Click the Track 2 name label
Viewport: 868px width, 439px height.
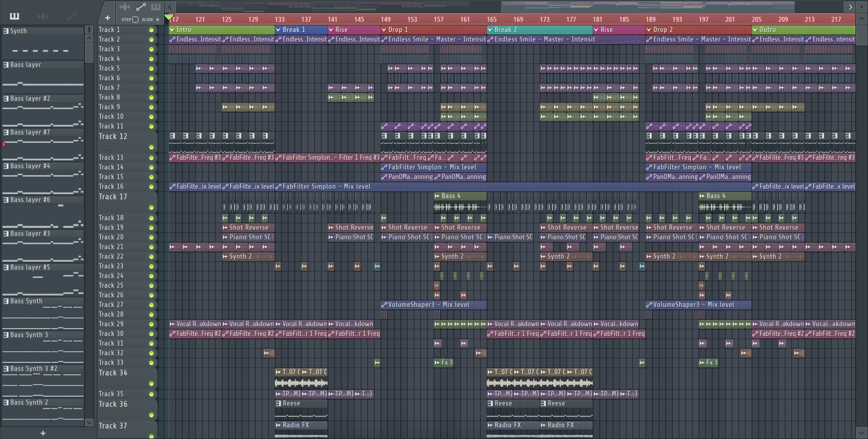(x=109, y=39)
